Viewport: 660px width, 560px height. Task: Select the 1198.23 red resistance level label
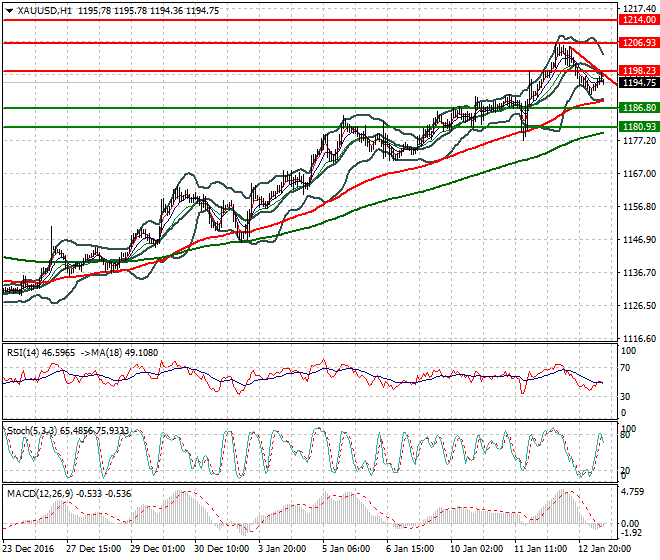(639, 71)
